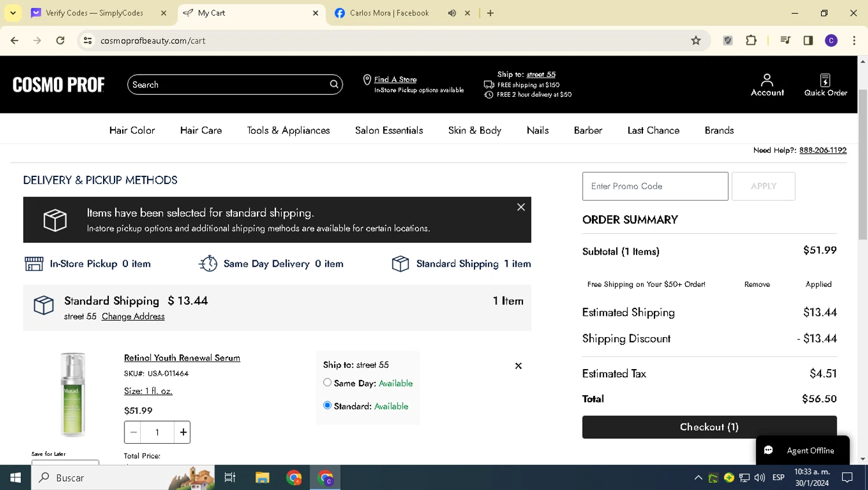Open new tab with plus button

(490, 13)
